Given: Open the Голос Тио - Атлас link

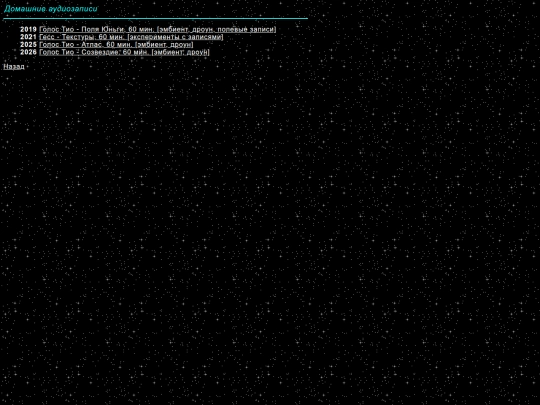Looking at the screenshot, I should click(x=116, y=45).
